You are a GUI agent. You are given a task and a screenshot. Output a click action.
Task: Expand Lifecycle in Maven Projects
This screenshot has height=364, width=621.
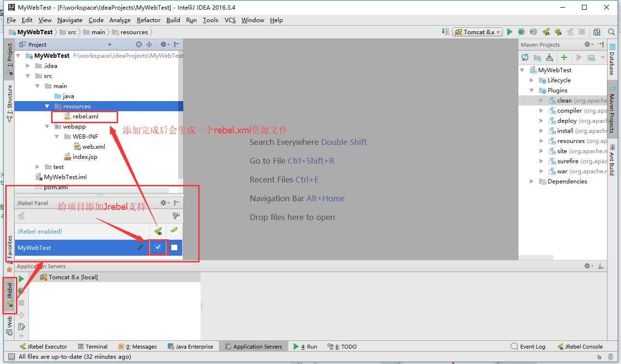coord(532,80)
